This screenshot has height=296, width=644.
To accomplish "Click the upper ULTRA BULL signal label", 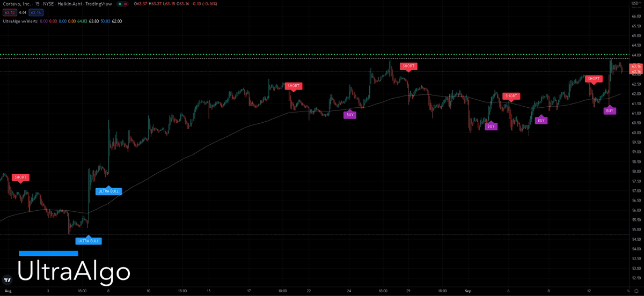I will click(108, 191).
